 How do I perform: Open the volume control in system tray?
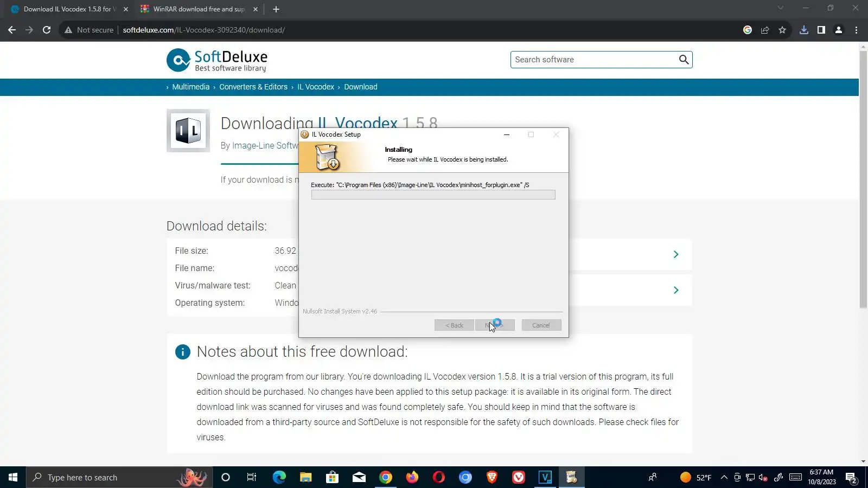coord(763,477)
